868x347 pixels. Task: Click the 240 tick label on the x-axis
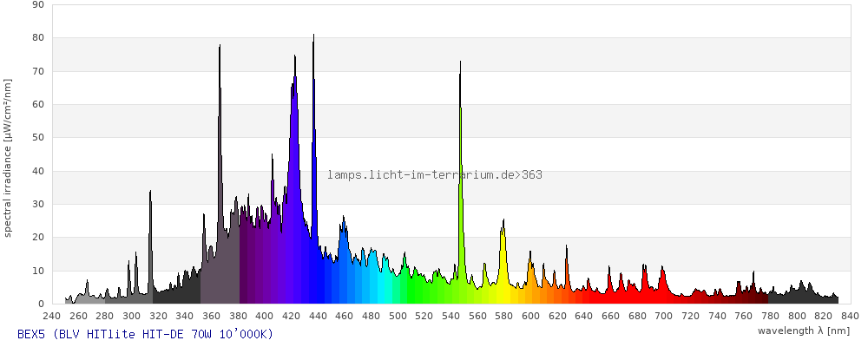coord(52,316)
